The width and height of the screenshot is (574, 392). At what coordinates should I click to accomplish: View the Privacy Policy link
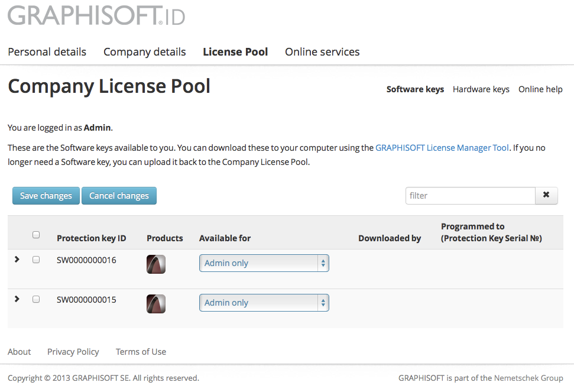pos(73,352)
